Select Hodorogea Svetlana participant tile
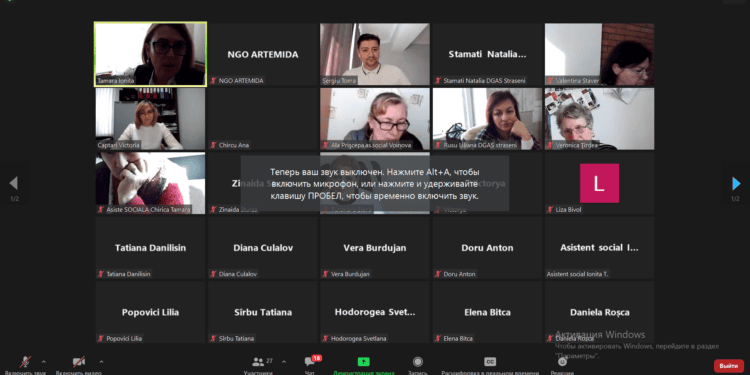The width and height of the screenshot is (750, 375). click(375, 312)
